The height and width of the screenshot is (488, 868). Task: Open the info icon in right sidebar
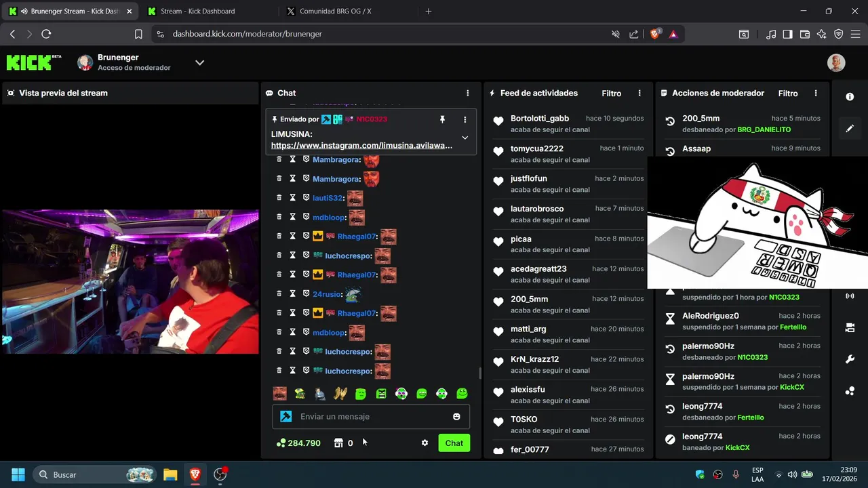850,97
